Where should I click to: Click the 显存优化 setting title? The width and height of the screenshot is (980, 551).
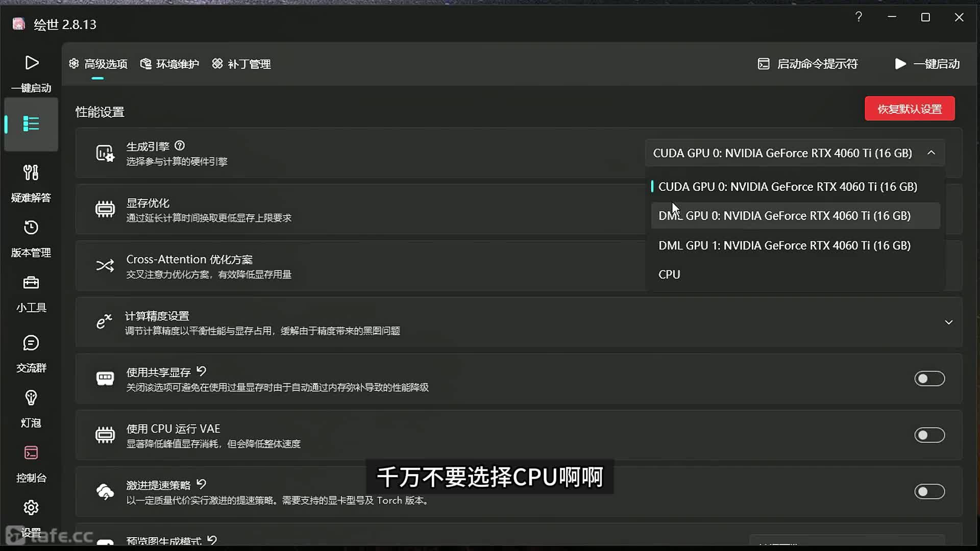(x=148, y=203)
